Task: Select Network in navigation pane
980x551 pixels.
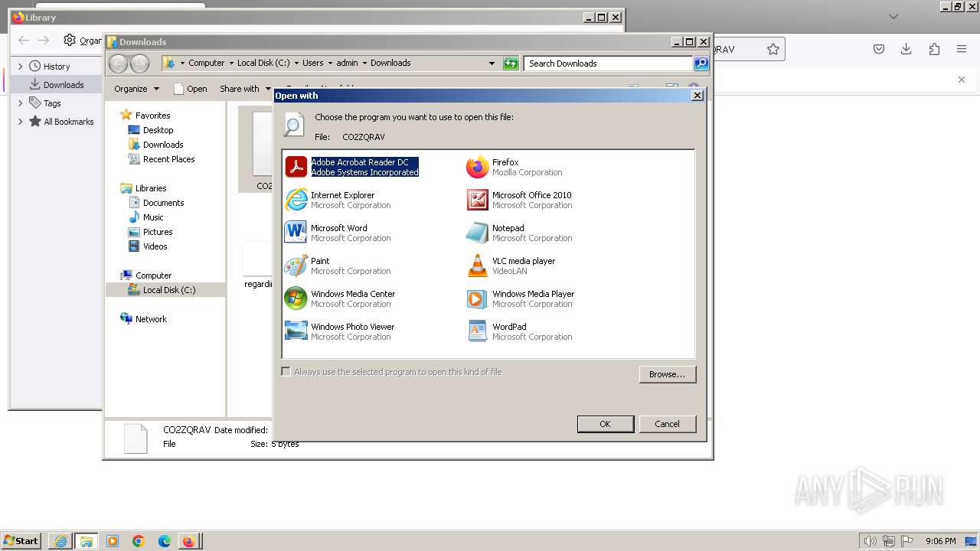Action: [x=151, y=319]
